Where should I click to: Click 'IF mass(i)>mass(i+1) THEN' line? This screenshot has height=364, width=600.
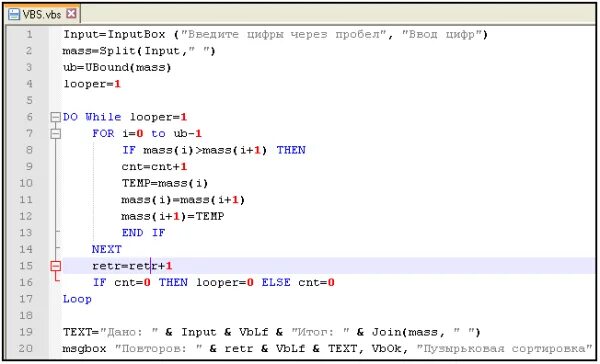[x=214, y=150]
